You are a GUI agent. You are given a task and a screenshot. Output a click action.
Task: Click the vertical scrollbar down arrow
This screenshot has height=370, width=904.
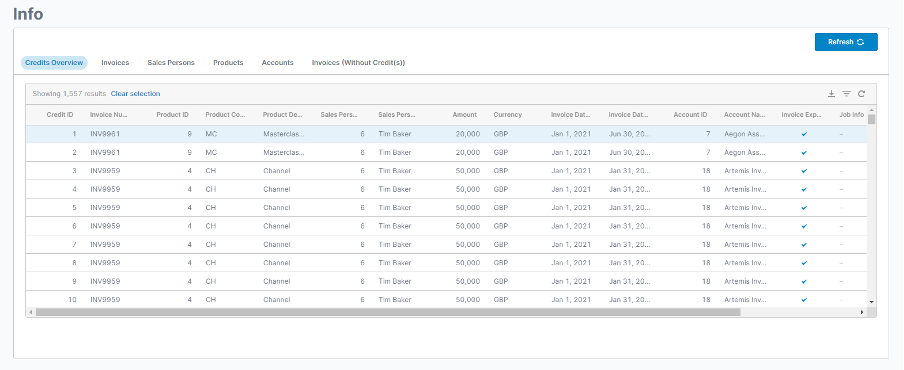871,301
